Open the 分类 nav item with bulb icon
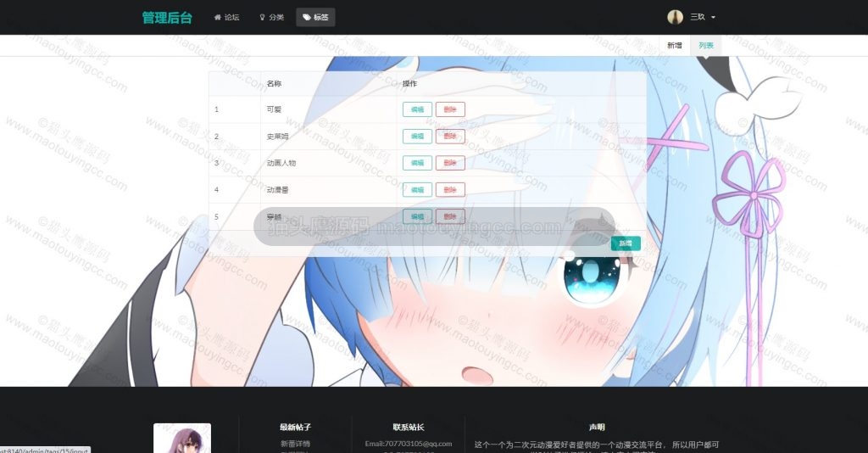This screenshot has height=453, width=868. point(272,17)
